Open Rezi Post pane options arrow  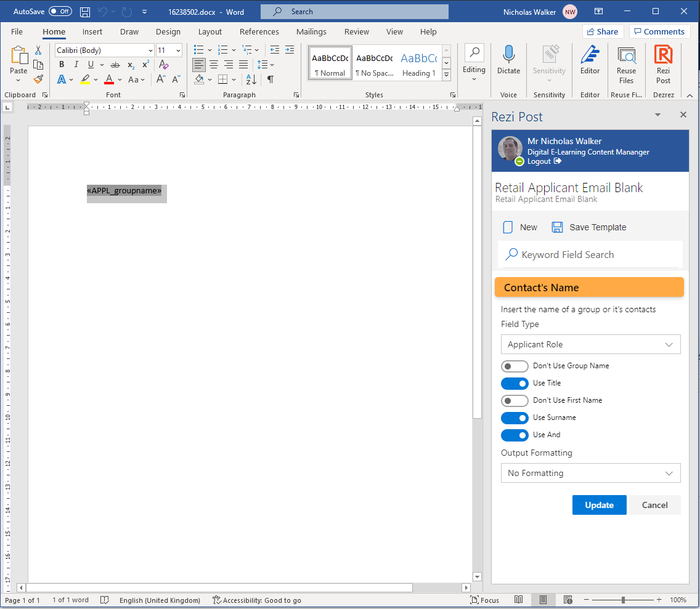point(657,115)
